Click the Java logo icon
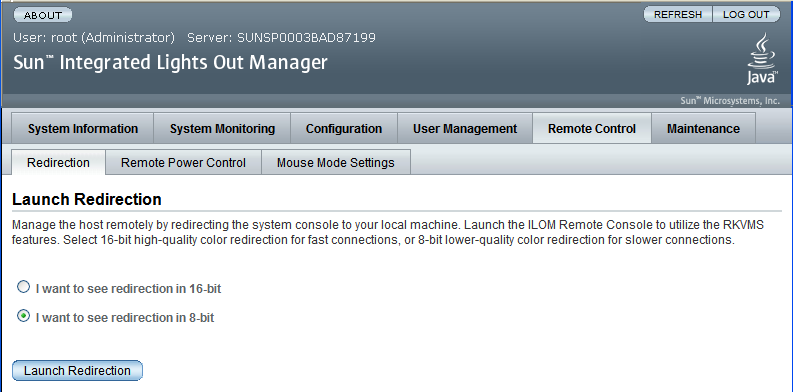793x392 pixels. coord(762,59)
